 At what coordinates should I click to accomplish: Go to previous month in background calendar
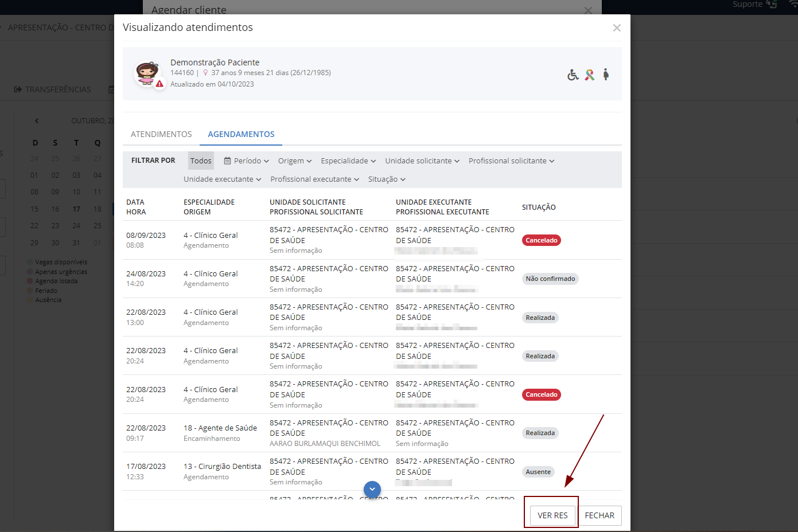pos(37,121)
